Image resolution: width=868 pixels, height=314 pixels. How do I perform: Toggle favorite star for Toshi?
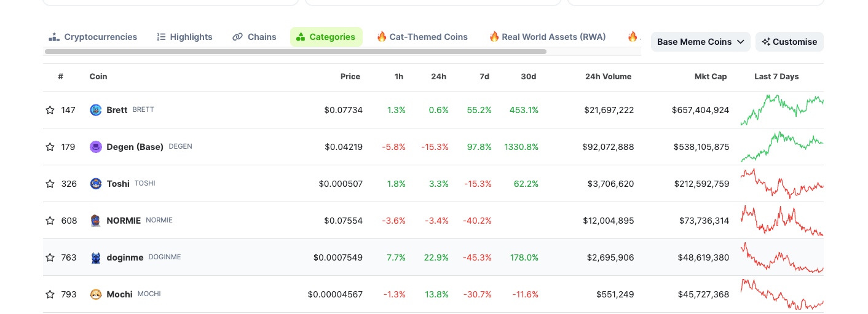50,184
